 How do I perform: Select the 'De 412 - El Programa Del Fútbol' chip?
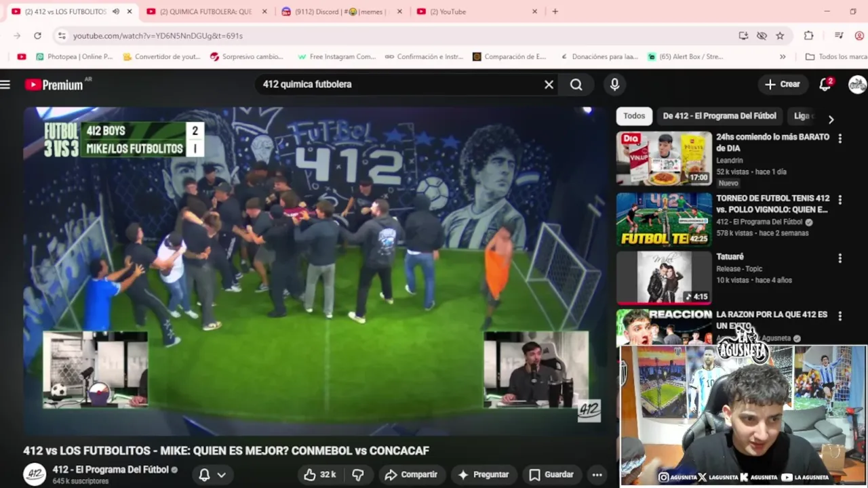(719, 116)
